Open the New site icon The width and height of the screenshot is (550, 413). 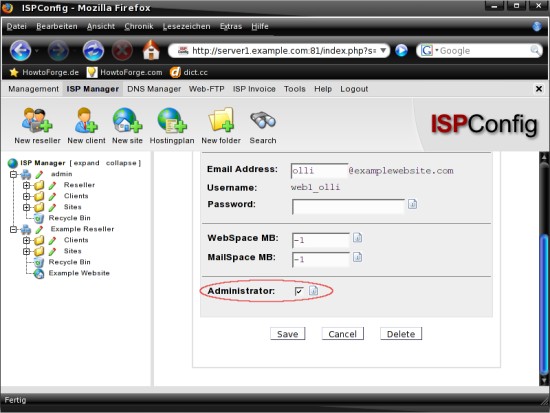tap(127, 120)
